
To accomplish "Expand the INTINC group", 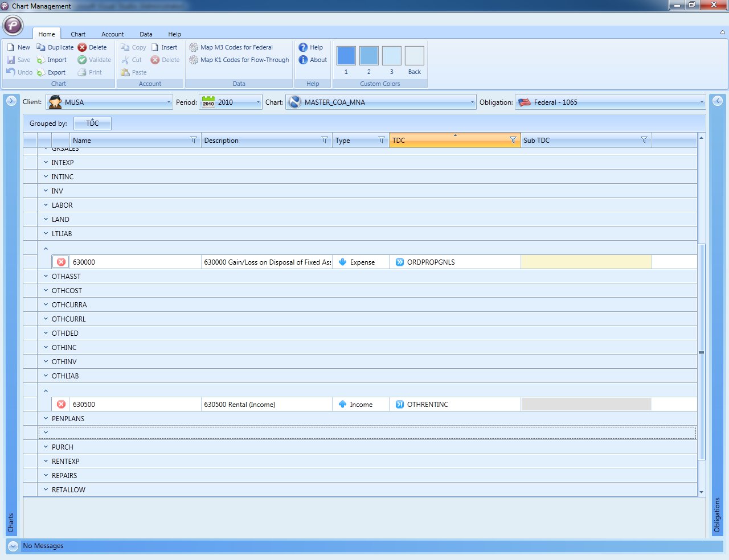I will (x=46, y=176).
